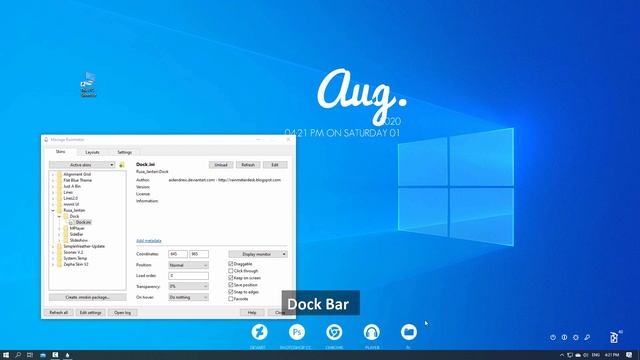Open Photoshop CC from the dock

[297, 332]
